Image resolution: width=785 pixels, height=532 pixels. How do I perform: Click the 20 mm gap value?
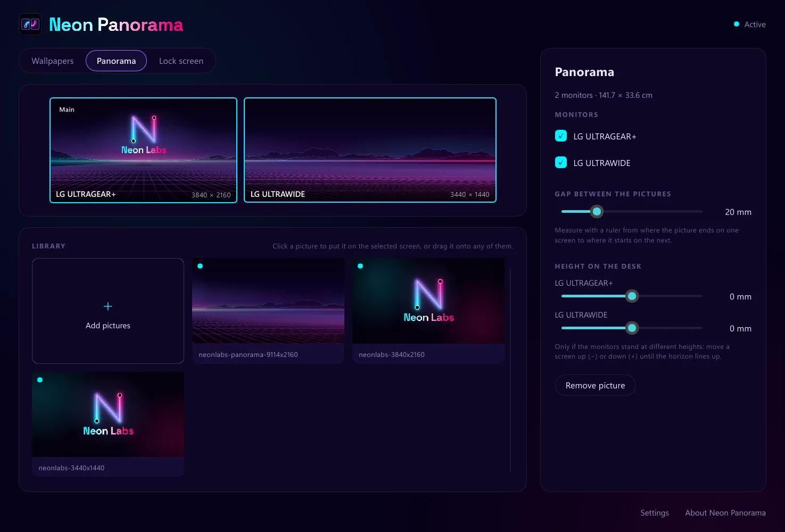pyautogui.click(x=738, y=212)
